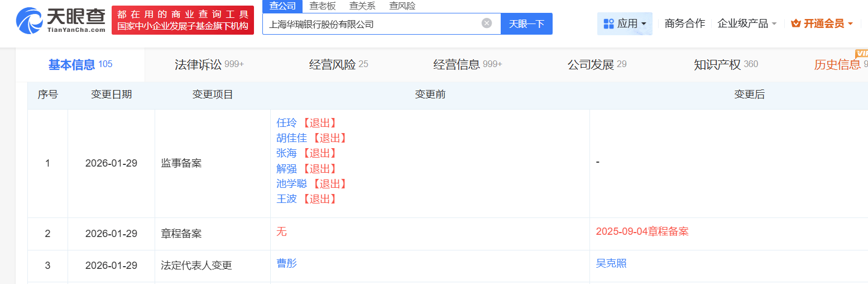The width and height of the screenshot is (868, 284).
Task: Expand the 应用 dropdown menu
Action: click(x=625, y=23)
